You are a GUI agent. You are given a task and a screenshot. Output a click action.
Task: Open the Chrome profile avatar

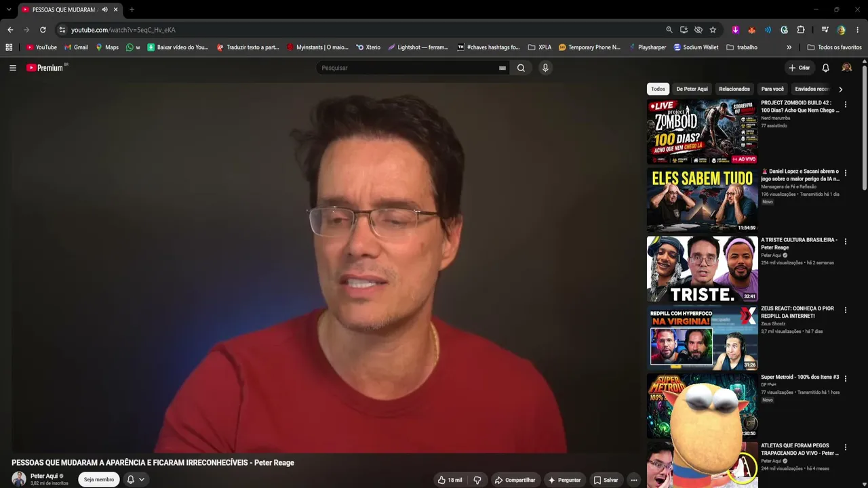pos(841,30)
